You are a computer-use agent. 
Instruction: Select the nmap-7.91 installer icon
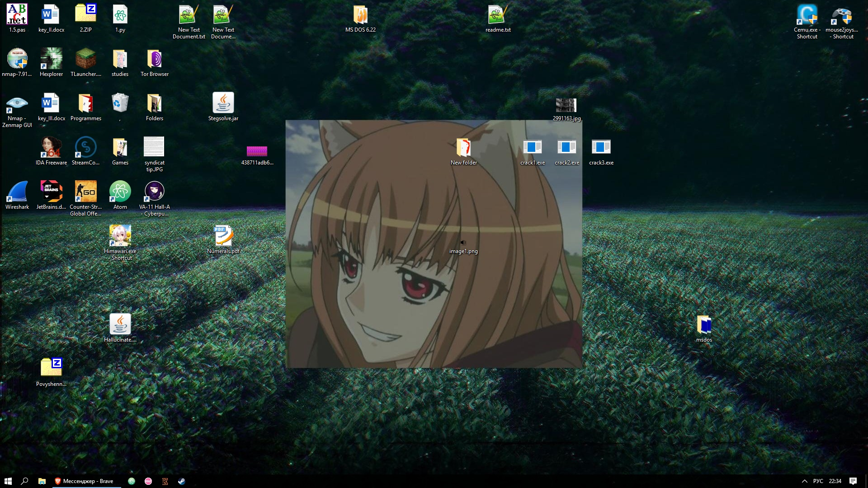[17, 59]
